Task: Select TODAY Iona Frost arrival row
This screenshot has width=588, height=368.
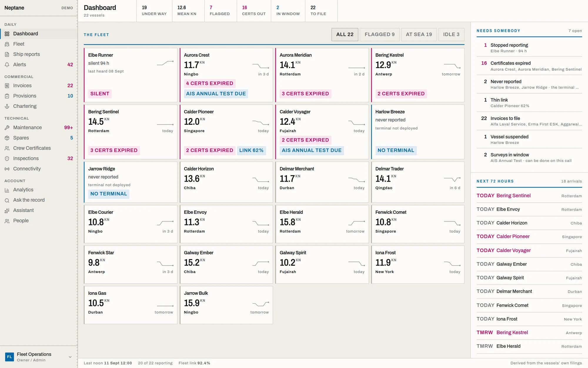Action: [529, 319]
